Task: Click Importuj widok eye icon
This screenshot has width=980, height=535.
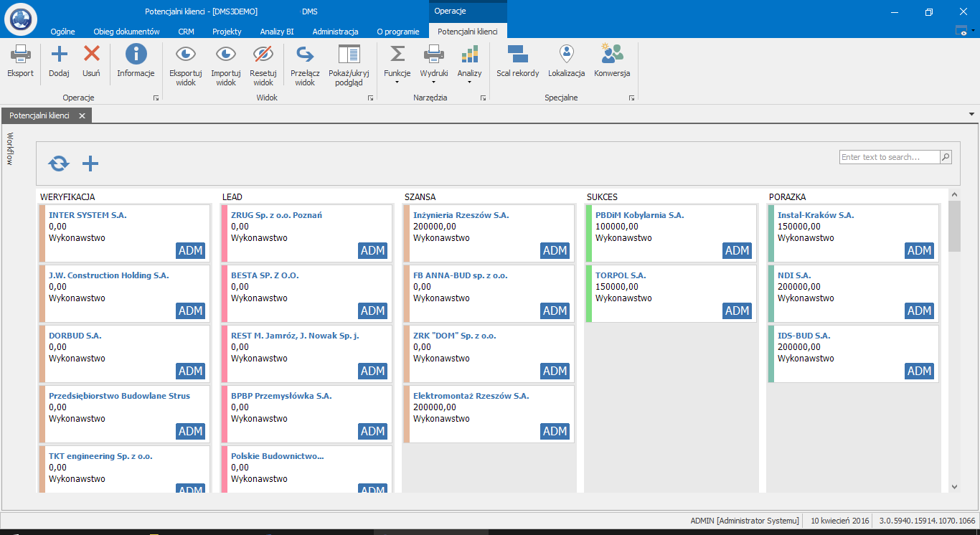Action: [226, 54]
